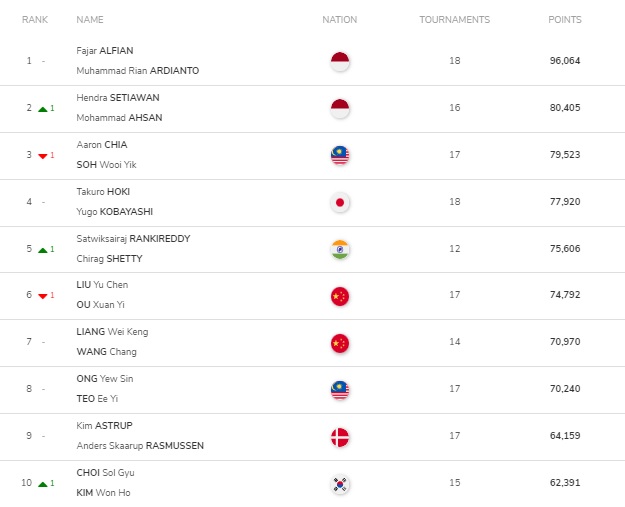Click the NATION column header
This screenshot has height=507, width=625.
[340, 20]
